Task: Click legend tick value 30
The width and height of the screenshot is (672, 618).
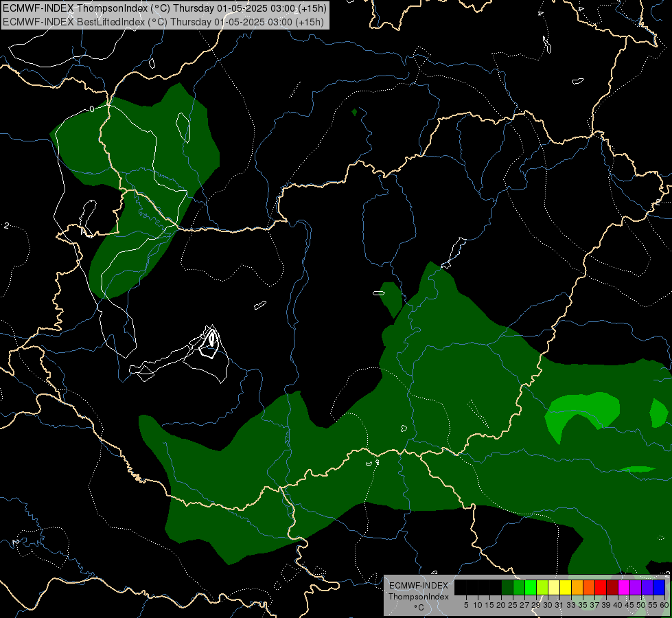Action: pyautogui.click(x=547, y=605)
